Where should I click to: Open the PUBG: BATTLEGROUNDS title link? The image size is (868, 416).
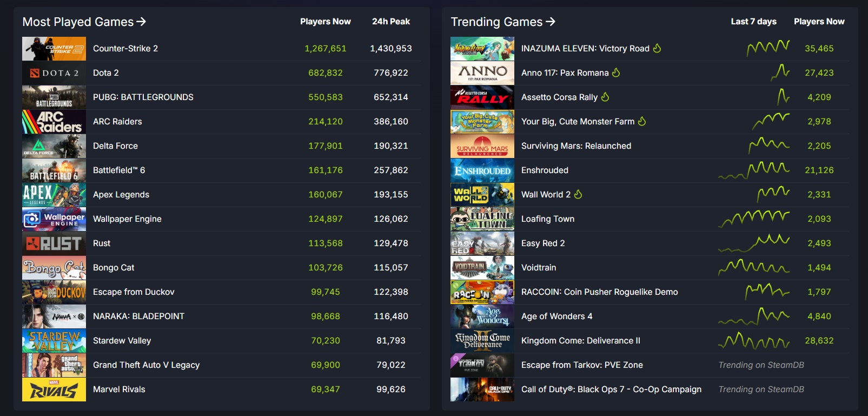(x=143, y=97)
